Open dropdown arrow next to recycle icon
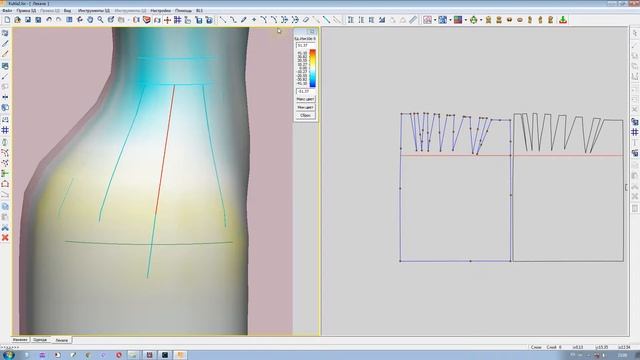Image resolution: width=640 pixels, height=360 pixels. pyautogui.click(x=481, y=20)
